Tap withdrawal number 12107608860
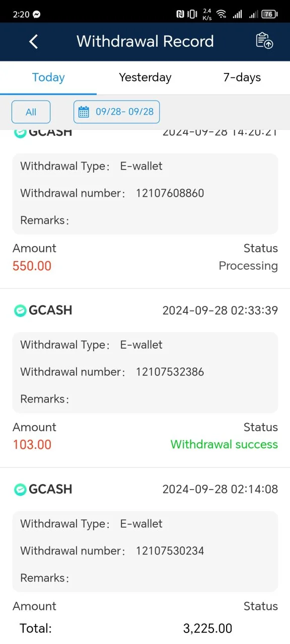This screenshot has height=644, width=290. point(170,193)
